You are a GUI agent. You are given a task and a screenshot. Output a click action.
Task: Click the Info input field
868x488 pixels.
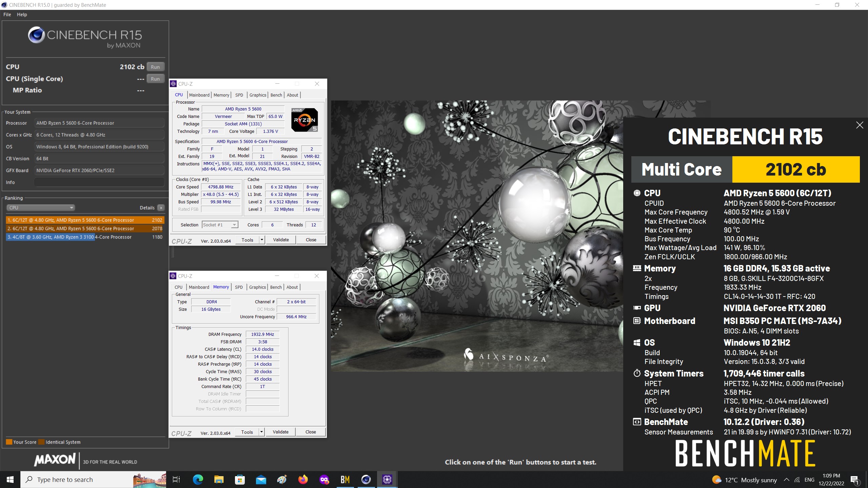(99, 182)
